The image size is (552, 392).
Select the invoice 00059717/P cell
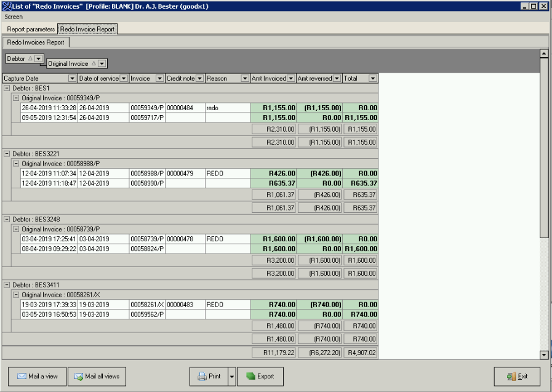tap(146, 118)
